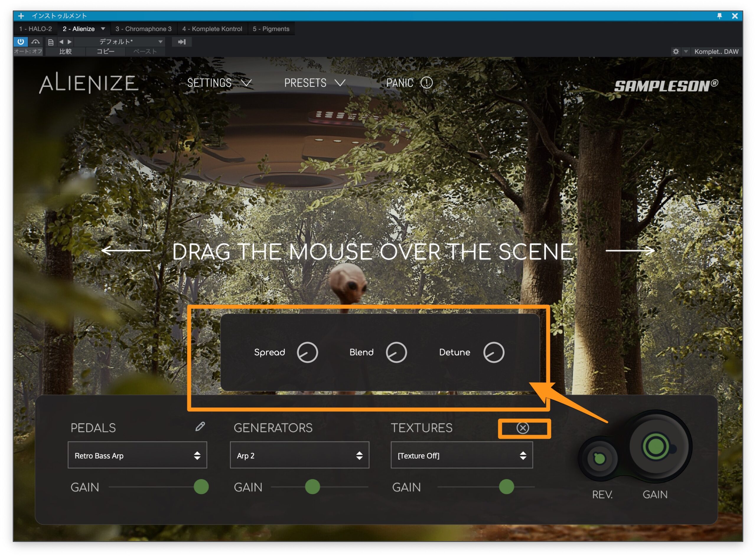756x557 pixels.
Task: Open the Retro Bass Arp pedals dropdown
Action: [137, 456]
